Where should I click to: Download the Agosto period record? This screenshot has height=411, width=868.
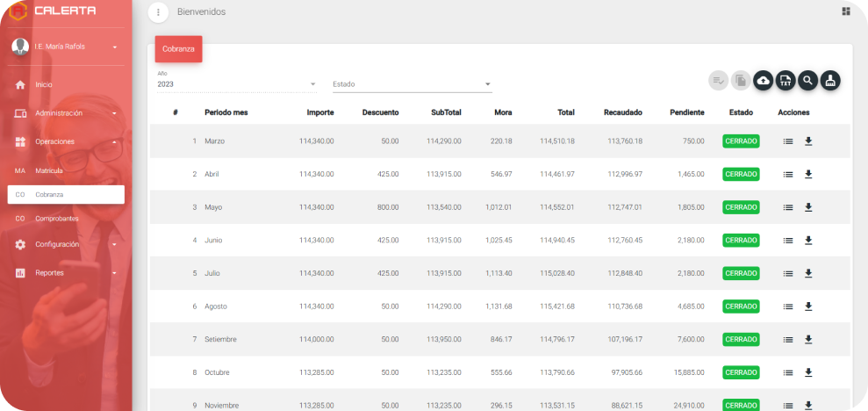coord(808,306)
